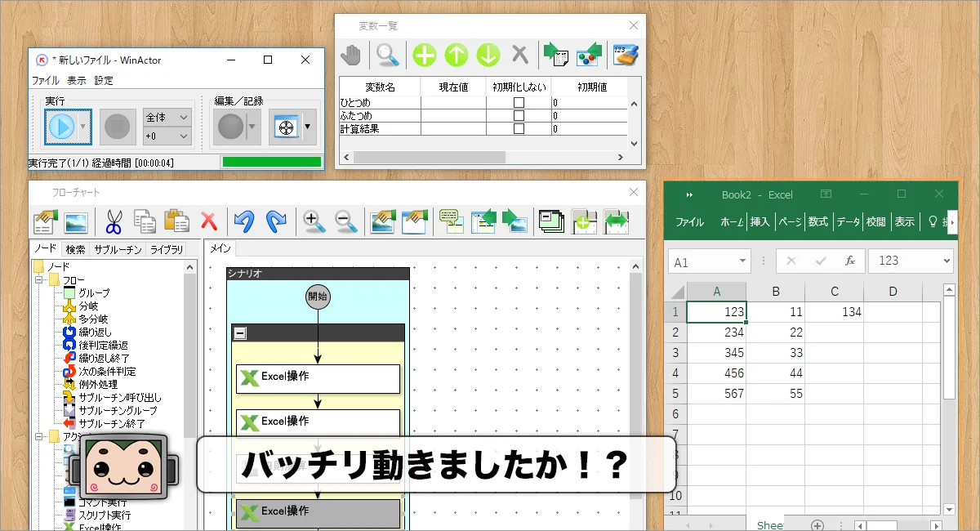Click the hand icon in 変数一覧
The width and height of the screenshot is (980, 531).
(x=351, y=55)
